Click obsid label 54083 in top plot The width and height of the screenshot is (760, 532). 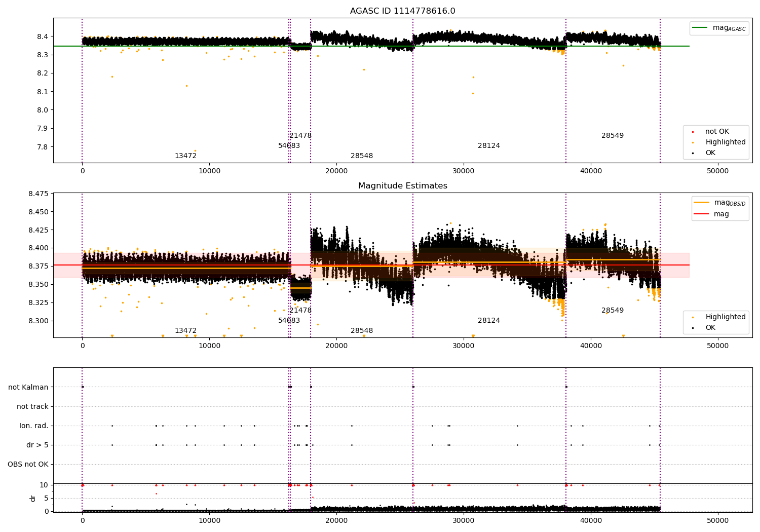(289, 146)
